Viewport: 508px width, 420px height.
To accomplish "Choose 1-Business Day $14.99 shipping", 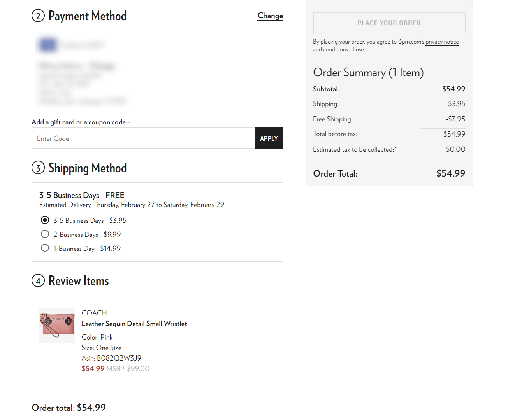I will (45, 248).
